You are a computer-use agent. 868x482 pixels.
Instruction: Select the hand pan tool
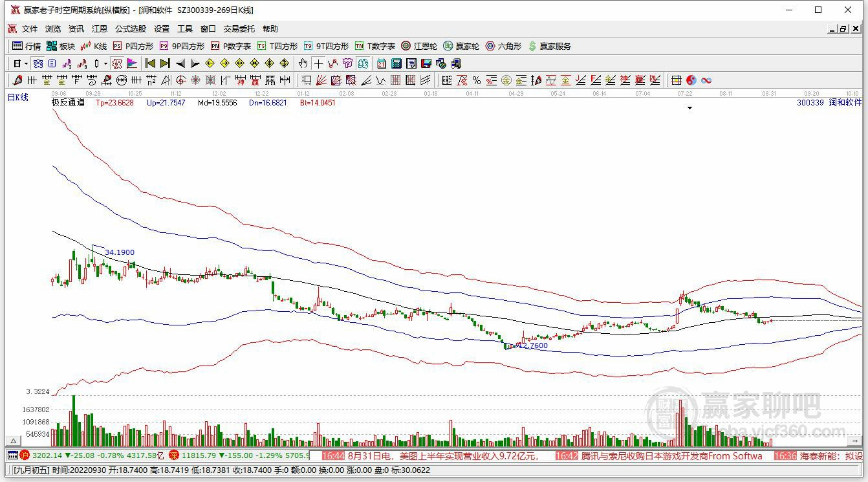(x=303, y=63)
